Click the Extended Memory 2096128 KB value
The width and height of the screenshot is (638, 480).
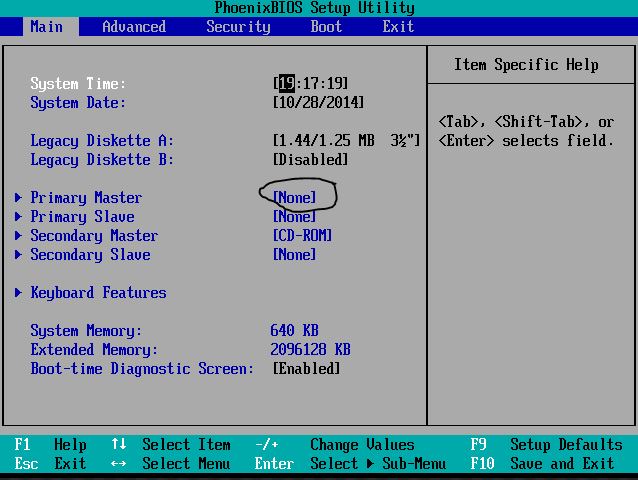coord(310,349)
